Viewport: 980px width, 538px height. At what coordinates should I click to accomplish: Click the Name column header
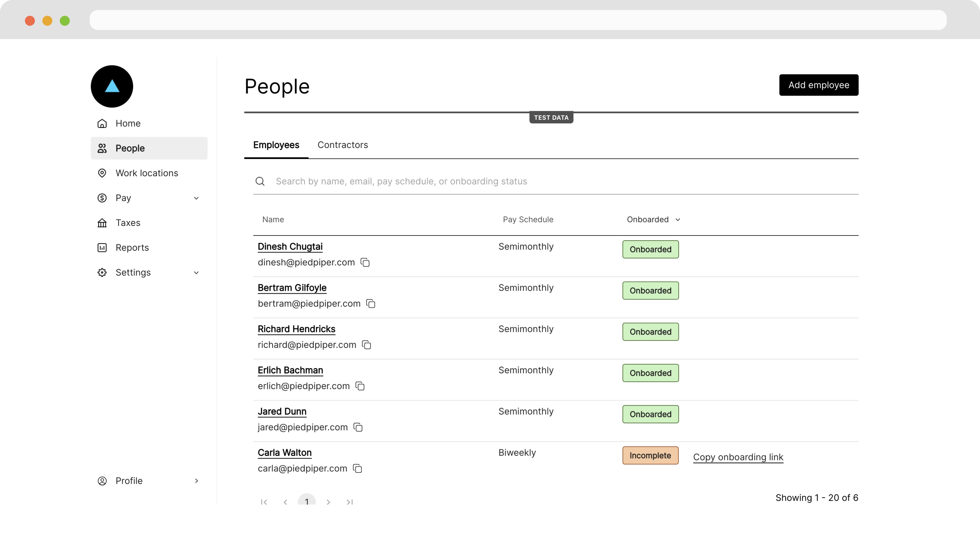point(273,219)
